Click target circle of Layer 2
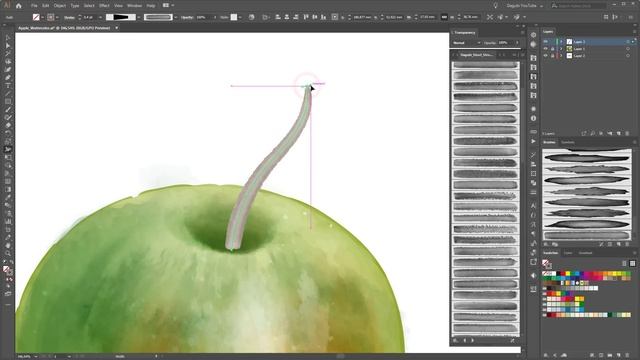 pyautogui.click(x=628, y=56)
